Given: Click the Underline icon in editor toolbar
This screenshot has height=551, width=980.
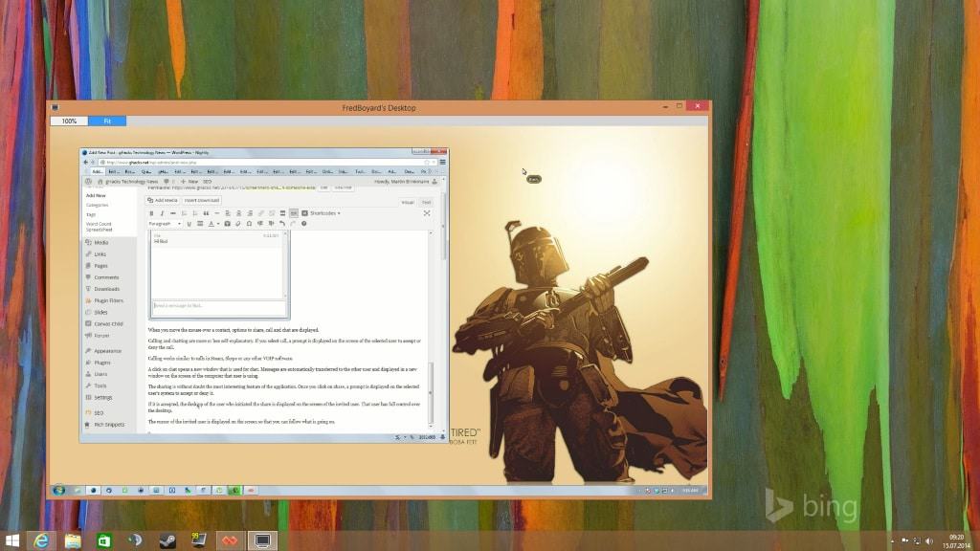Looking at the screenshot, I should 189,224.
